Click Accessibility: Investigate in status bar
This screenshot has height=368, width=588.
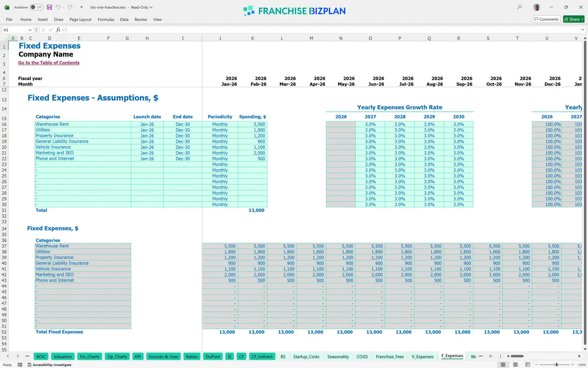tap(49, 365)
